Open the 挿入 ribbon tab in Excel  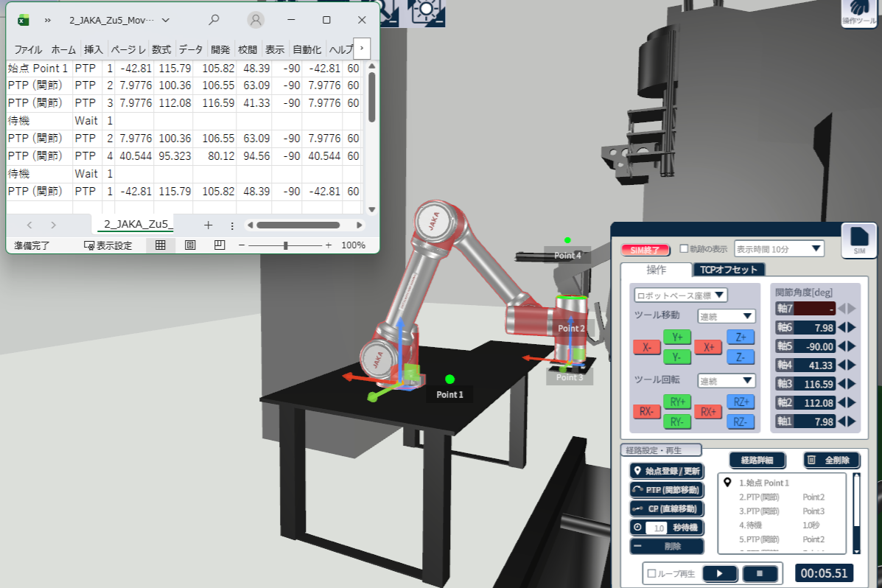click(x=94, y=49)
